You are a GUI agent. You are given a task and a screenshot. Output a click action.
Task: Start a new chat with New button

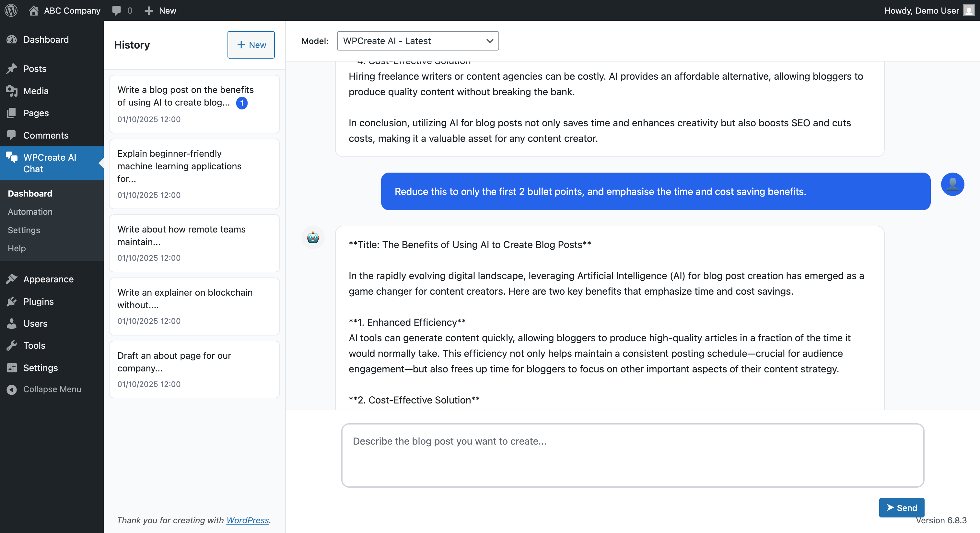(x=251, y=45)
